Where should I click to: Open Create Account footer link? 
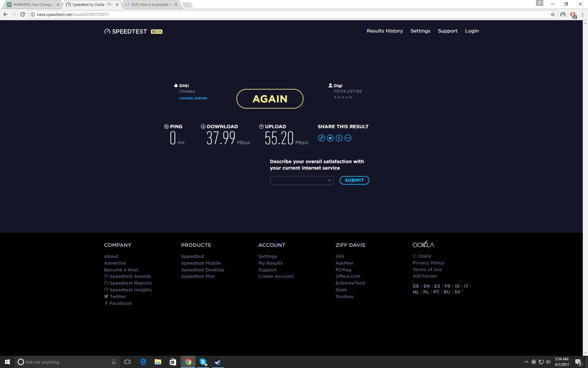(x=276, y=276)
